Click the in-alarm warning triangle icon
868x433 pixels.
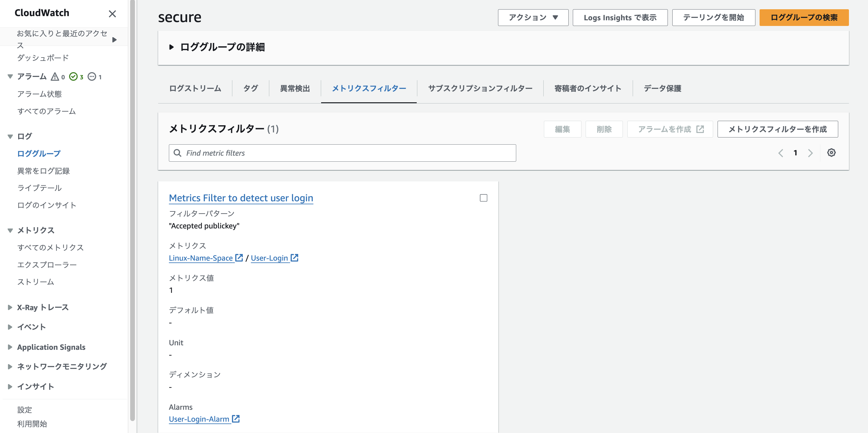[55, 77]
